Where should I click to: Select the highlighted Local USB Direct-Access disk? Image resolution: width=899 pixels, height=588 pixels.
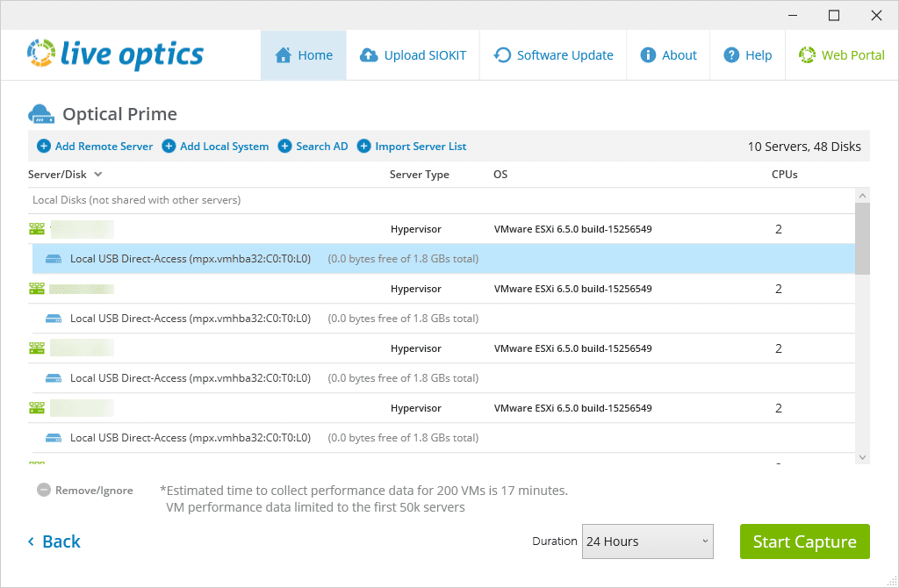[443, 259]
